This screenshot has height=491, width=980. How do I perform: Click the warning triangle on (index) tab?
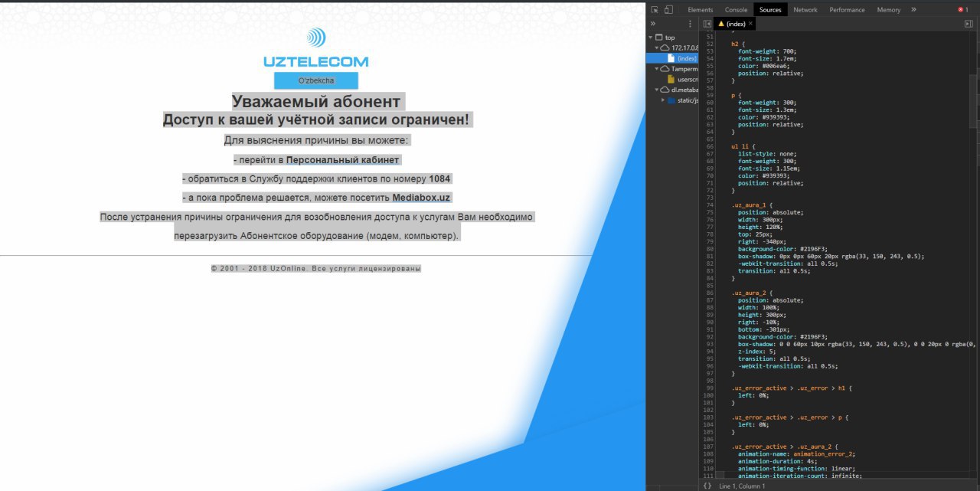pos(721,24)
